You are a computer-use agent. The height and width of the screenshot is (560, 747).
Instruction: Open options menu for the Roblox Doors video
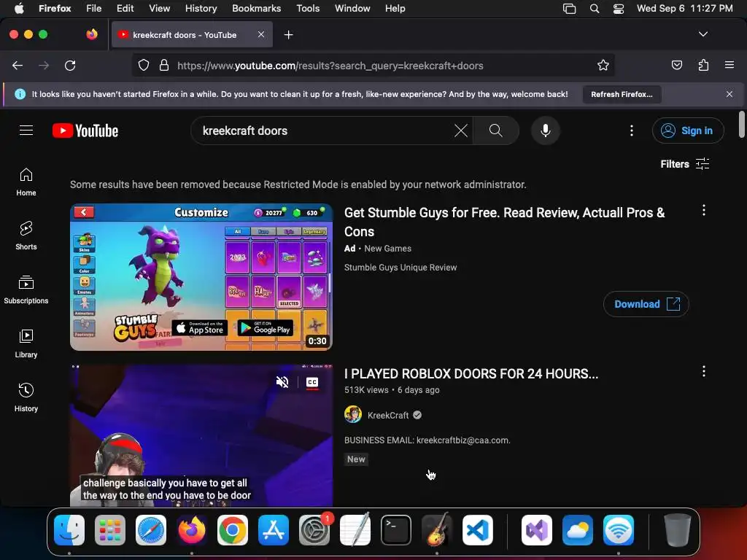pyautogui.click(x=704, y=371)
